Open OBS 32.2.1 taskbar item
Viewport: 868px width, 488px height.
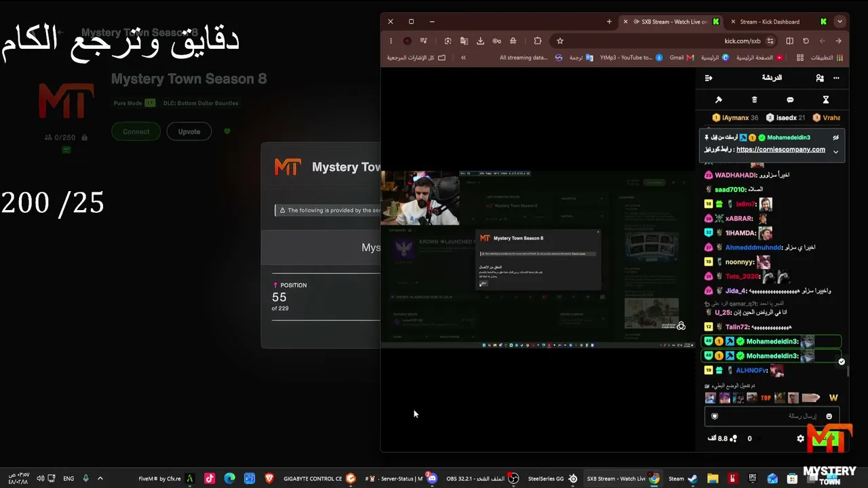click(x=481, y=479)
